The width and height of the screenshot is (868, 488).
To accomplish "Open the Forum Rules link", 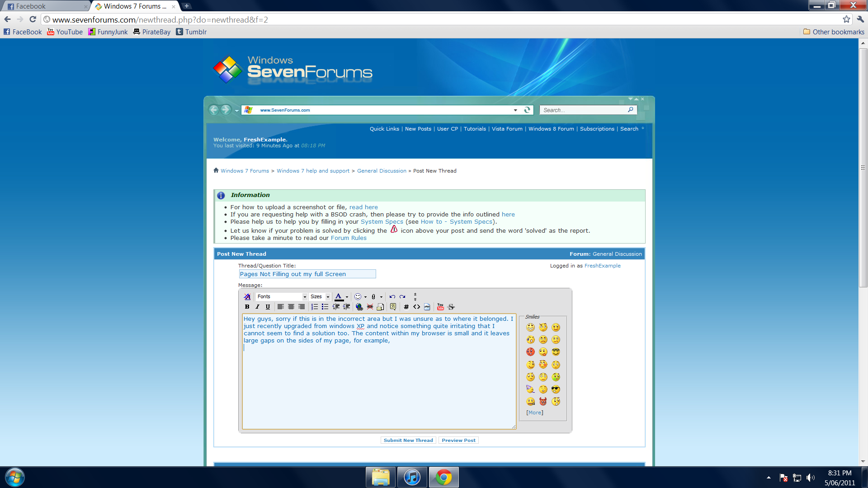I will click(349, 238).
